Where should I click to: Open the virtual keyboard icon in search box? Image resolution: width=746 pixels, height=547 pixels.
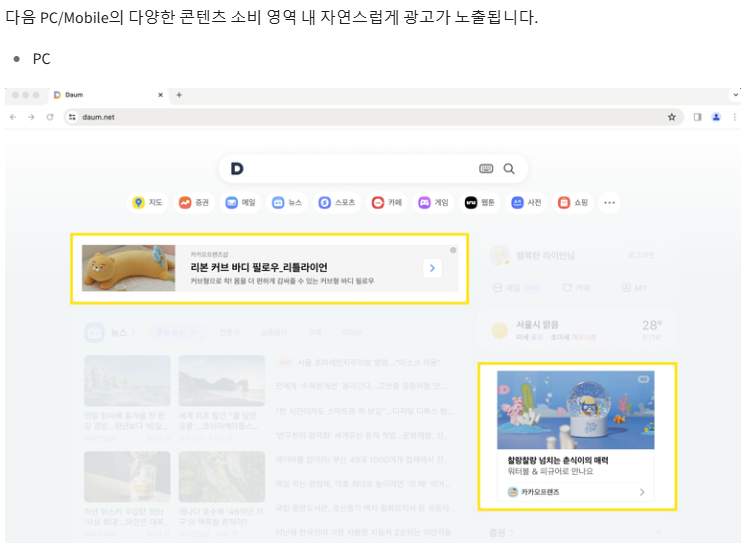click(486, 169)
